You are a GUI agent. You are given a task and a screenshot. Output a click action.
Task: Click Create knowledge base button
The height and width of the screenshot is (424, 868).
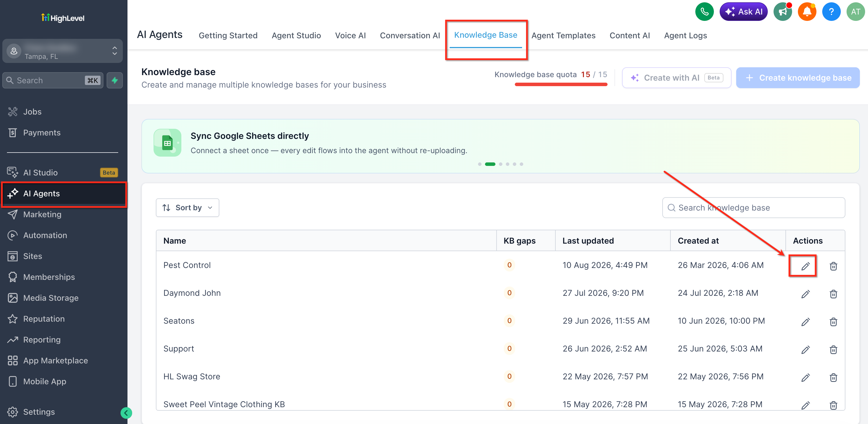[798, 78]
